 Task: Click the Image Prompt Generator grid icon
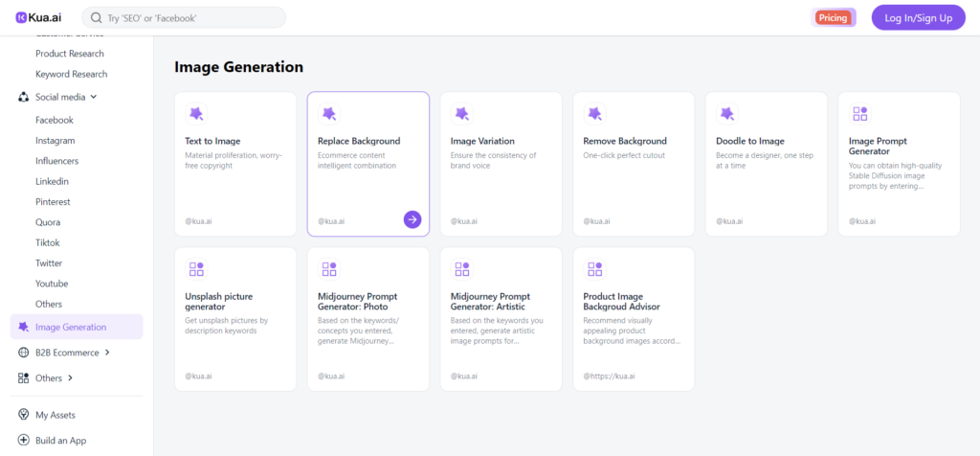point(860,113)
